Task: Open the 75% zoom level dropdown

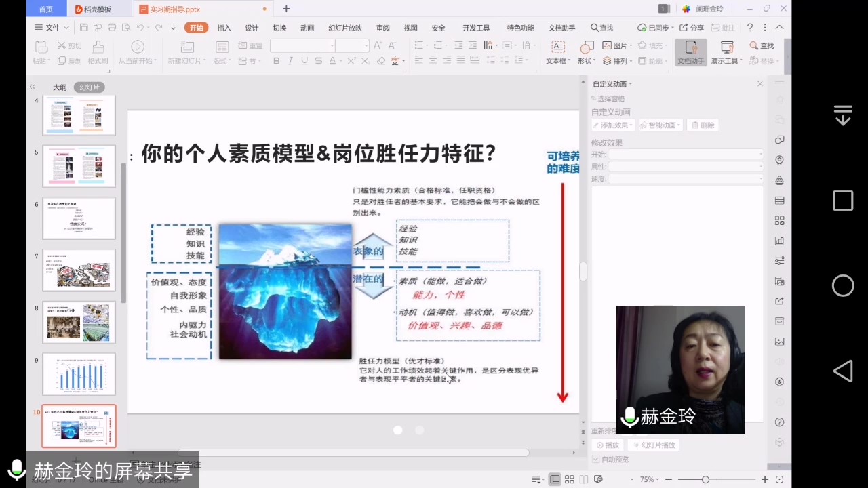Action: coord(649,479)
